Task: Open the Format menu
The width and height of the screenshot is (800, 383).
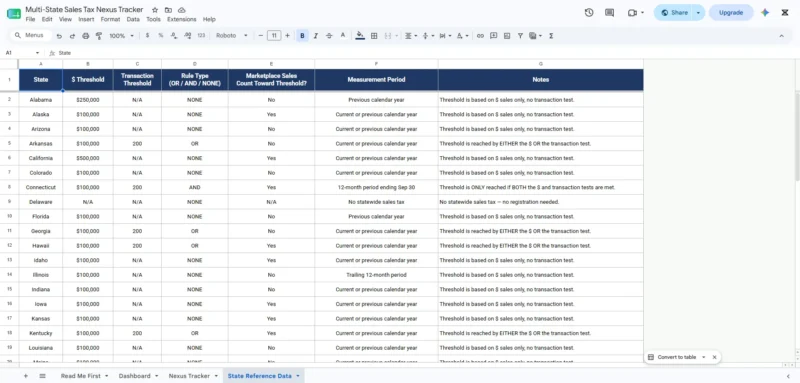Action: pyautogui.click(x=110, y=19)
